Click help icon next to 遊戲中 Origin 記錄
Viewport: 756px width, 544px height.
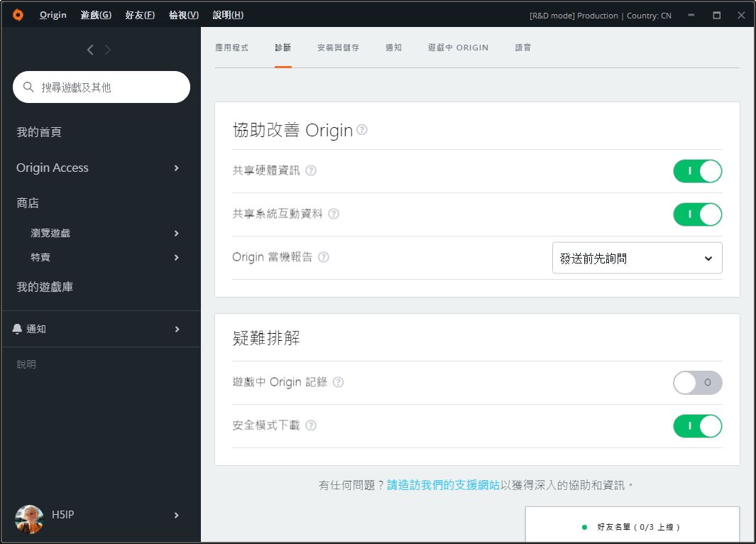(339, 382)
